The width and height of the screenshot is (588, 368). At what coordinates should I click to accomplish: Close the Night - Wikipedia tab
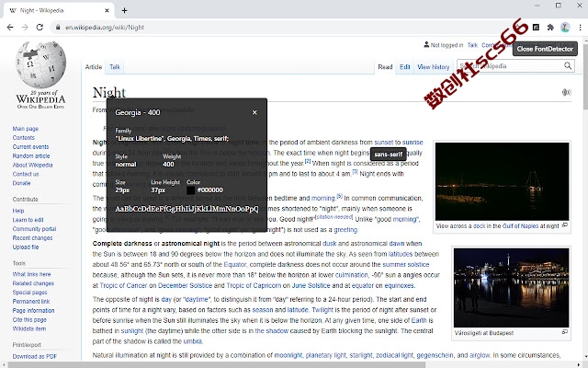107,10
